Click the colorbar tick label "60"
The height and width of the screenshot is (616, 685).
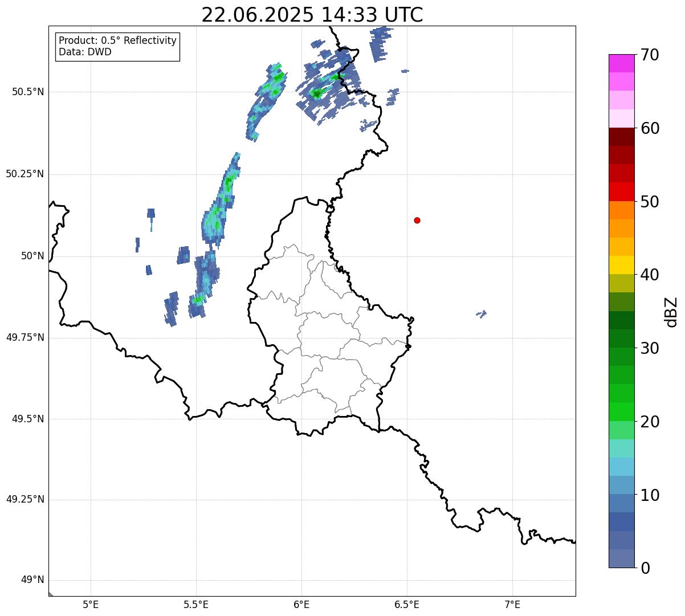(x=650, y=128)
